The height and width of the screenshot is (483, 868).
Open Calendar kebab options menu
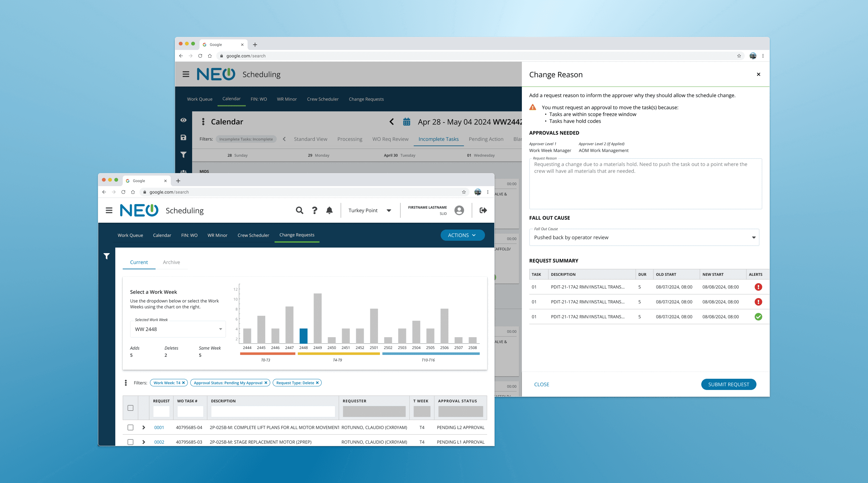pyautogui.click(x=203, y=122)
